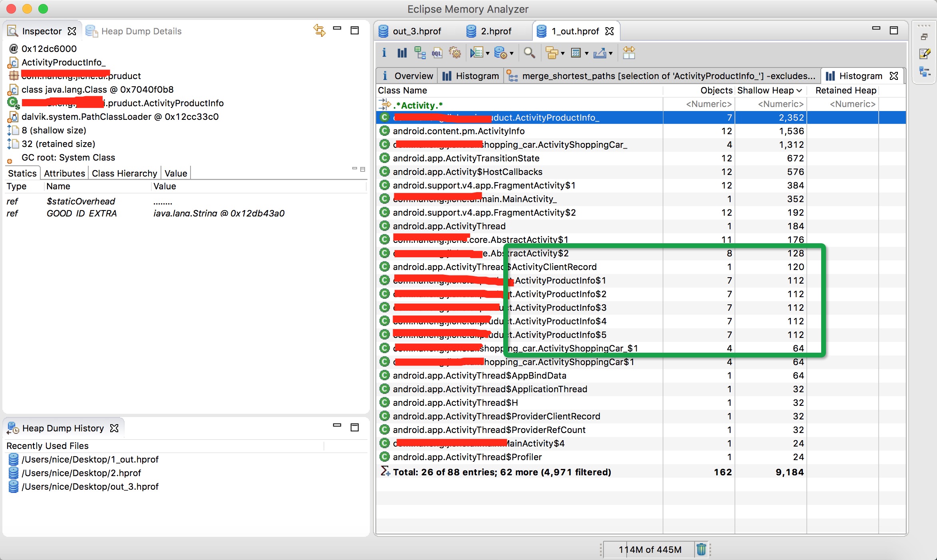Click the Retained Heap numeric filter field
The height and width of the screenshot is (560, 937).
point(842,104)
